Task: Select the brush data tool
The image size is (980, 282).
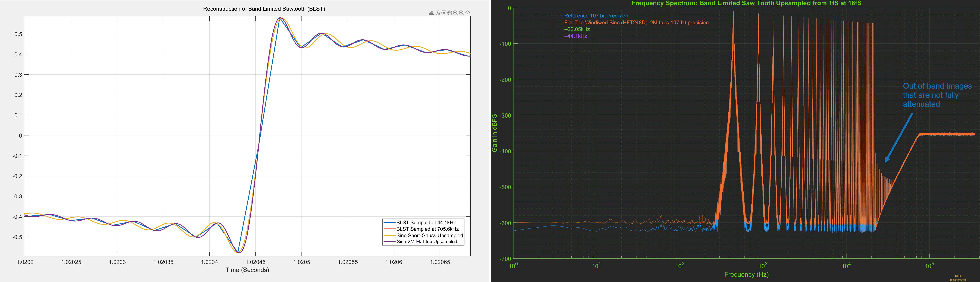Action: [438, 13]
